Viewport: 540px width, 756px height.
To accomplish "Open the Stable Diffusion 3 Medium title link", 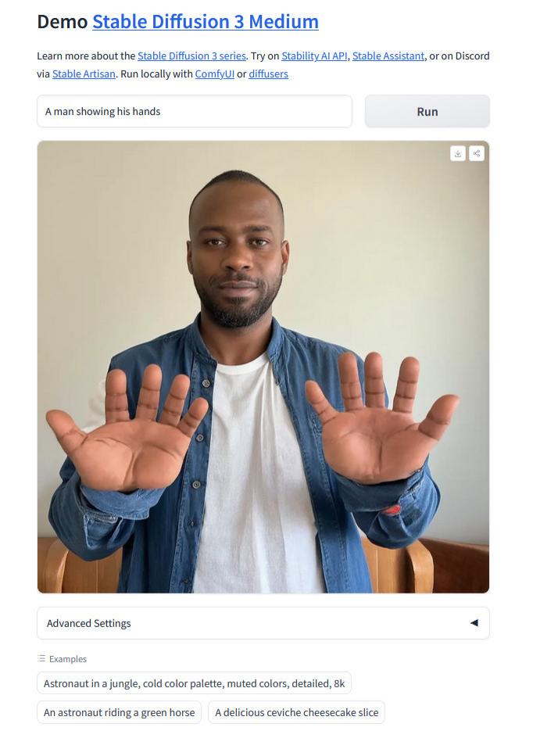I will [x=206, y=22].
